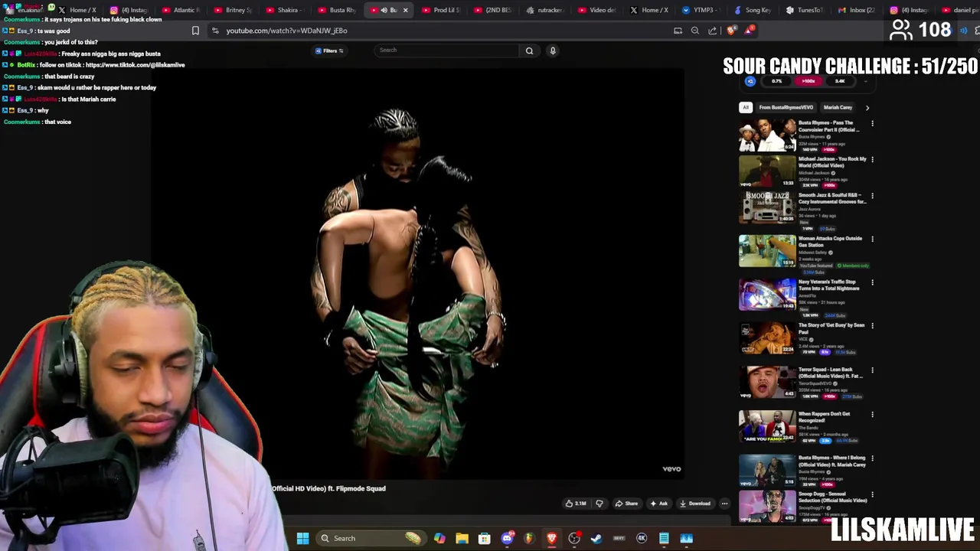Open OBS Studio from taskbar
The image size is (980, 551).
pyautogui.click(x=574, y=538)
